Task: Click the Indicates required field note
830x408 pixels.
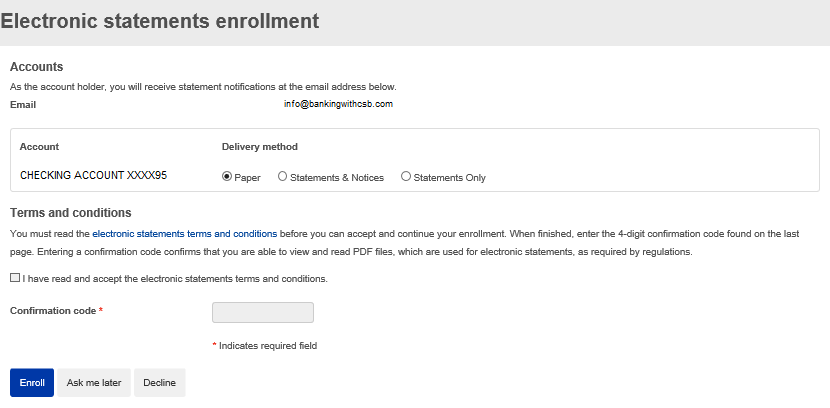Action: click(267, 346)
